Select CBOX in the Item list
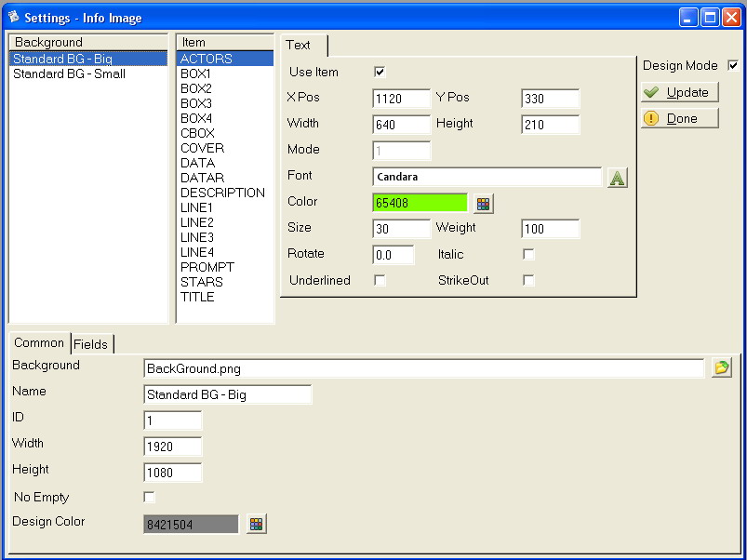The image size is (747, 560). pos(225,133)
